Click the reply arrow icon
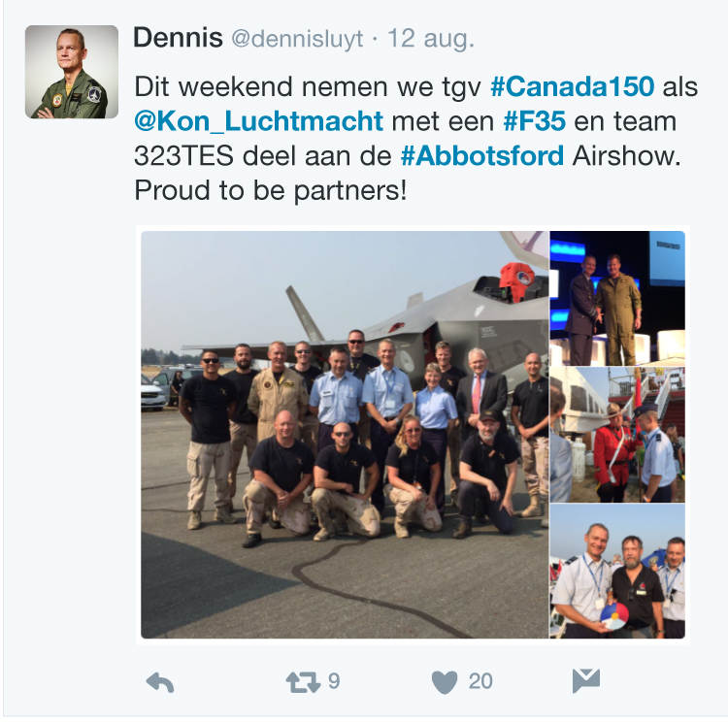This screenshot has width=728, height=722. click(160, 683)
